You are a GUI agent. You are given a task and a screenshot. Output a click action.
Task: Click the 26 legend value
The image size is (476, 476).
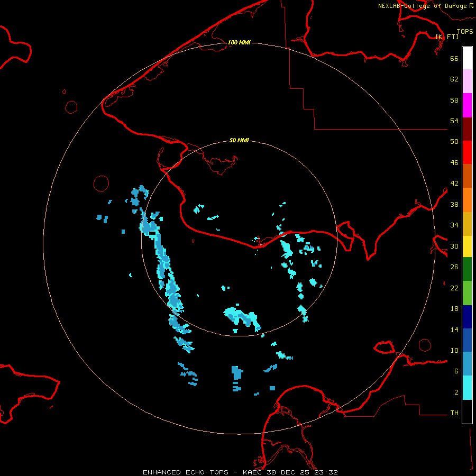(454, 267)
